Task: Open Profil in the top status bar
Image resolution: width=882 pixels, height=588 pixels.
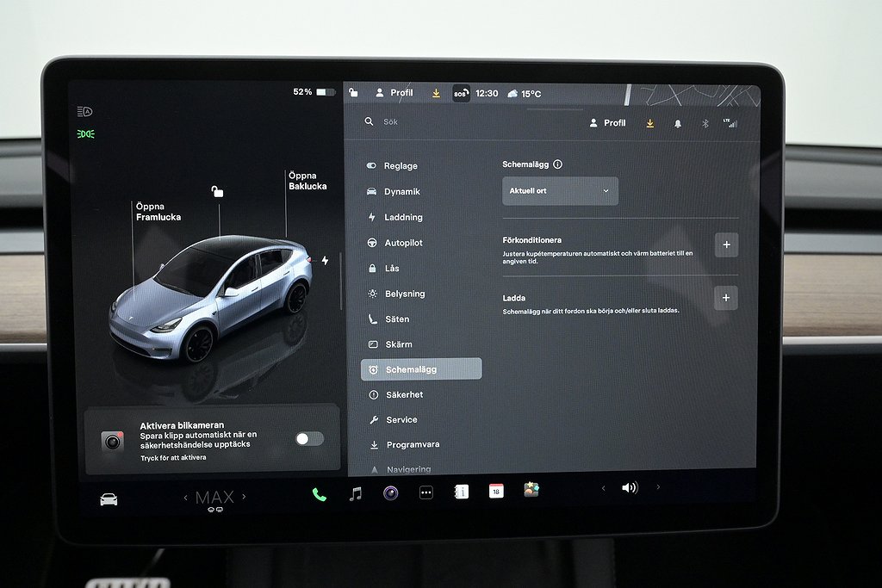Action: coord(394,93)
